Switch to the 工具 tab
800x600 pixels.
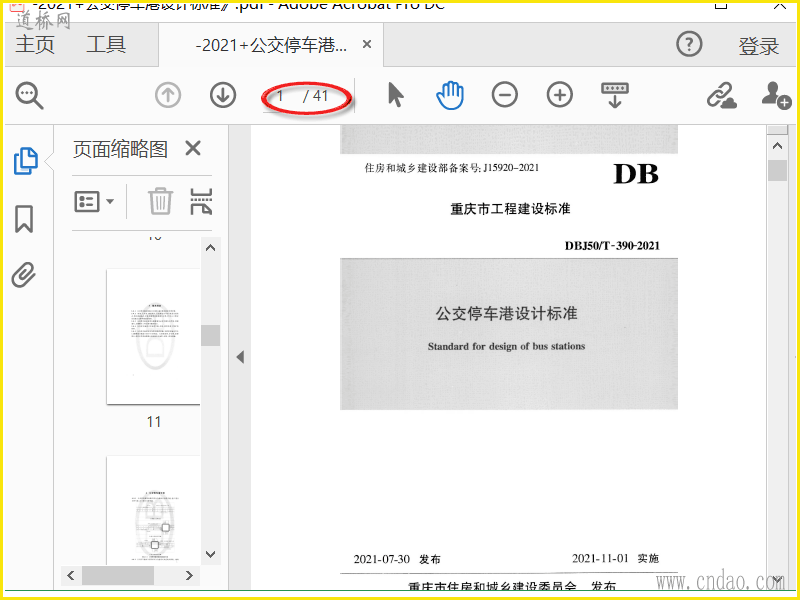(x=106, y=44)
